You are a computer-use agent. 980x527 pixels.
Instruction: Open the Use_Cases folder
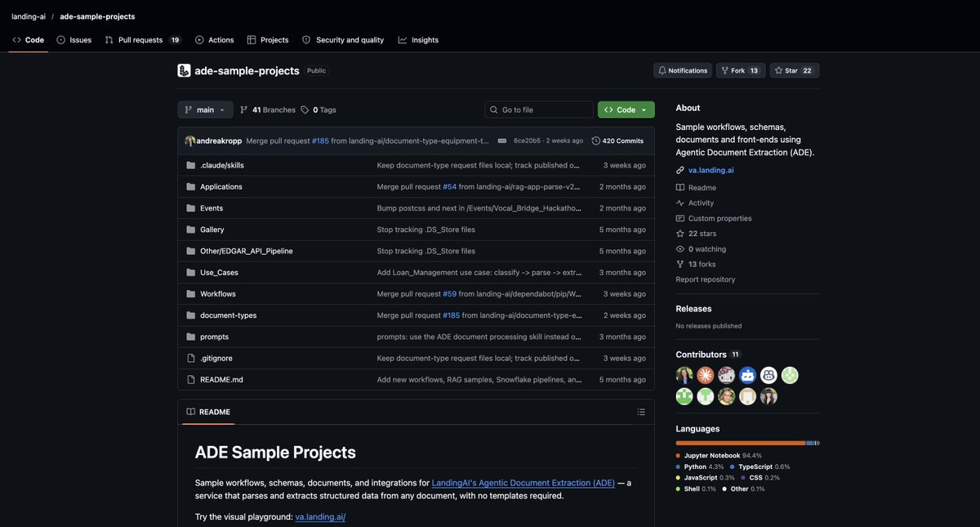tap(219, 272)
